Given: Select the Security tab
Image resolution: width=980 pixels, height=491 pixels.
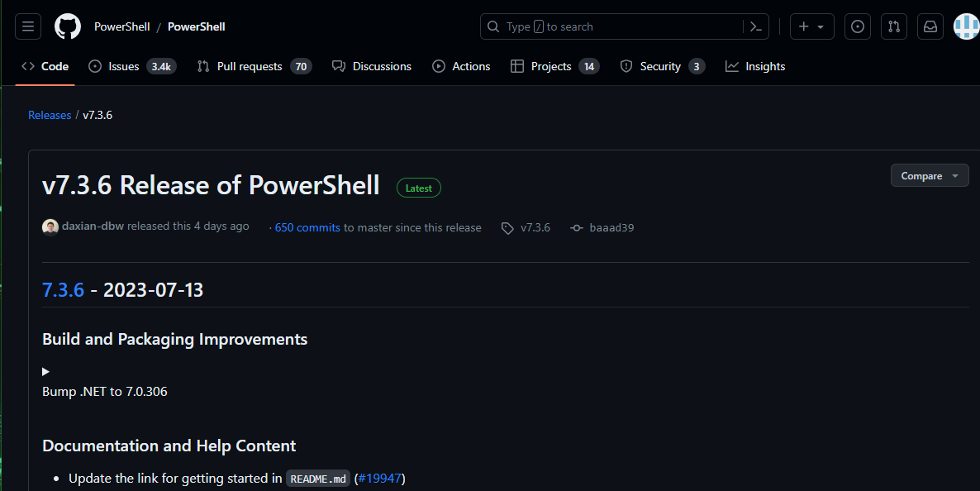Looking at the screenshot, I should click(x=663, y=66).
